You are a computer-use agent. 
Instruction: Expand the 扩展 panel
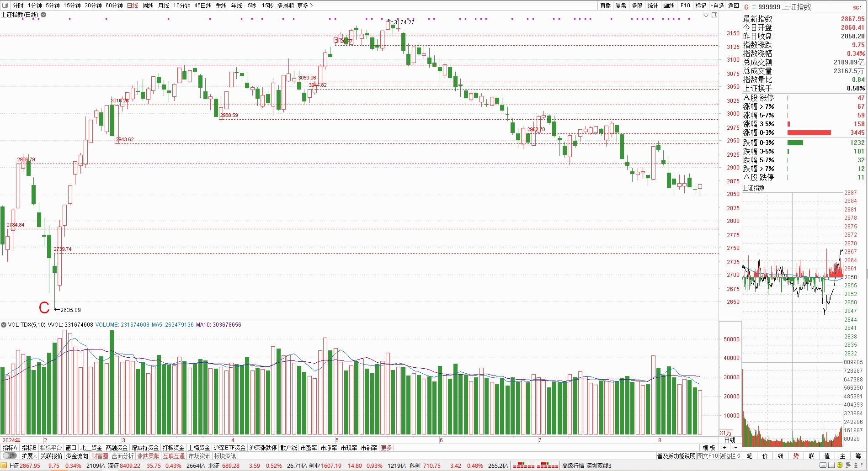[x=29, y=456]
